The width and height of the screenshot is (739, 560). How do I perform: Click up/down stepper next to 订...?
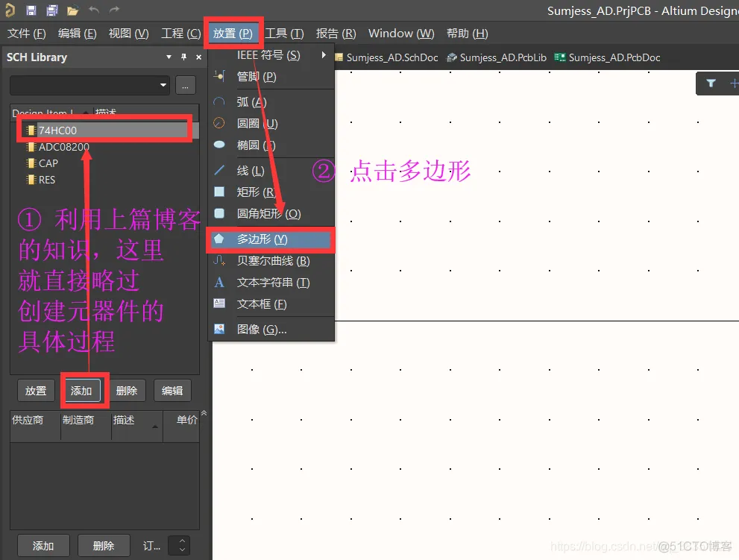coord(182,545)
